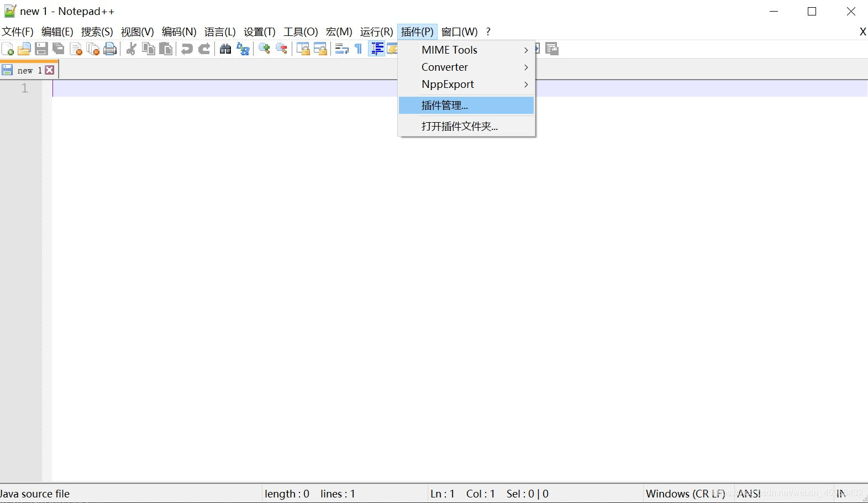
Task: Open the 语言(L) menu
Action: pyautogui.click(x=220, y=32)
